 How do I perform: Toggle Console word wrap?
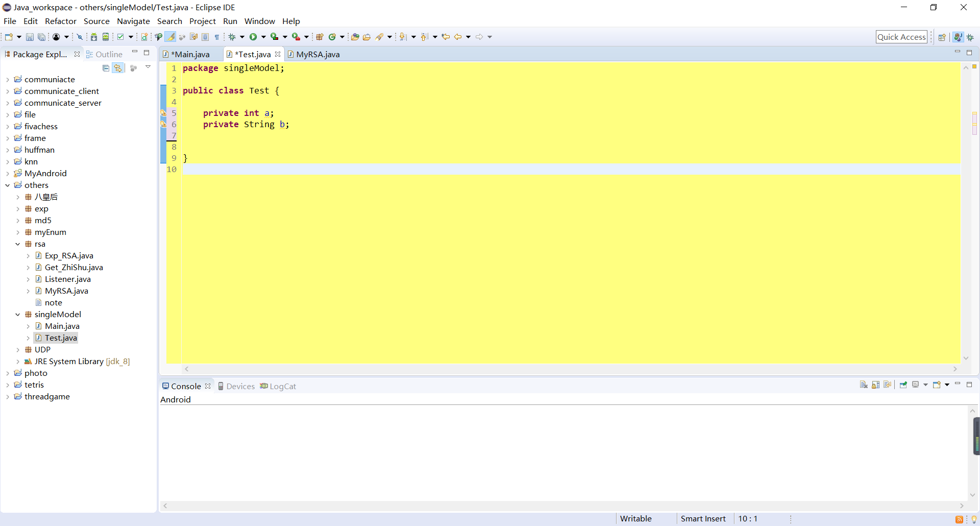point(887,385)
